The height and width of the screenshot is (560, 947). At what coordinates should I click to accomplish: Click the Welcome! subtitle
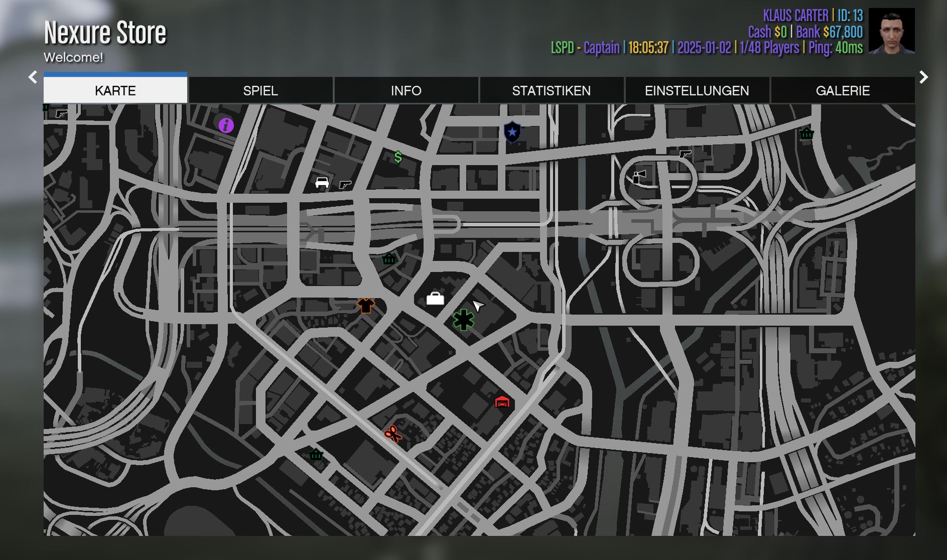[x=73, y=58]
